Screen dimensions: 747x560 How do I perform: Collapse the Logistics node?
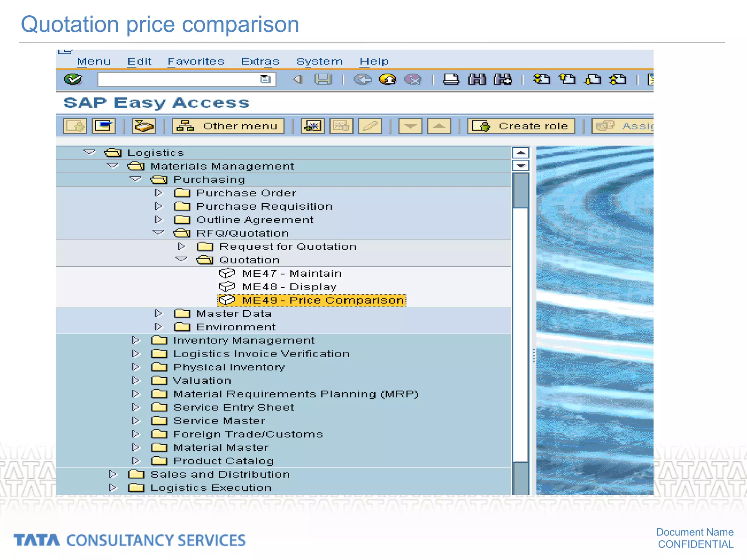click(89, 152)
